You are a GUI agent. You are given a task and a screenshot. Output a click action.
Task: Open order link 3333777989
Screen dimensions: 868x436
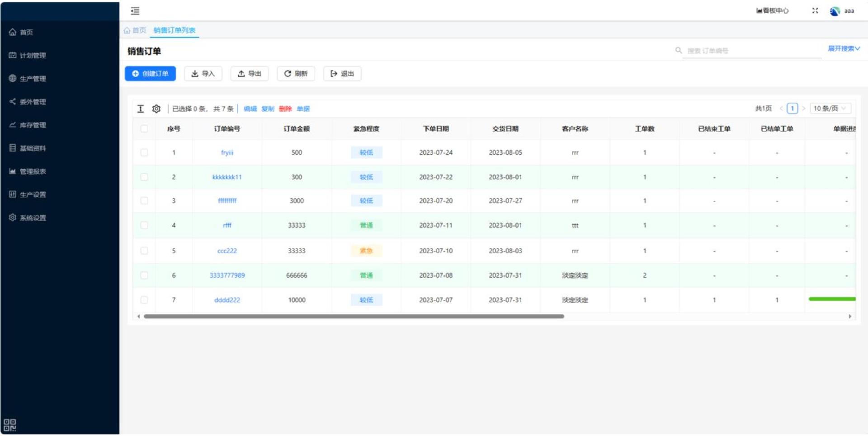pos(227,275)
